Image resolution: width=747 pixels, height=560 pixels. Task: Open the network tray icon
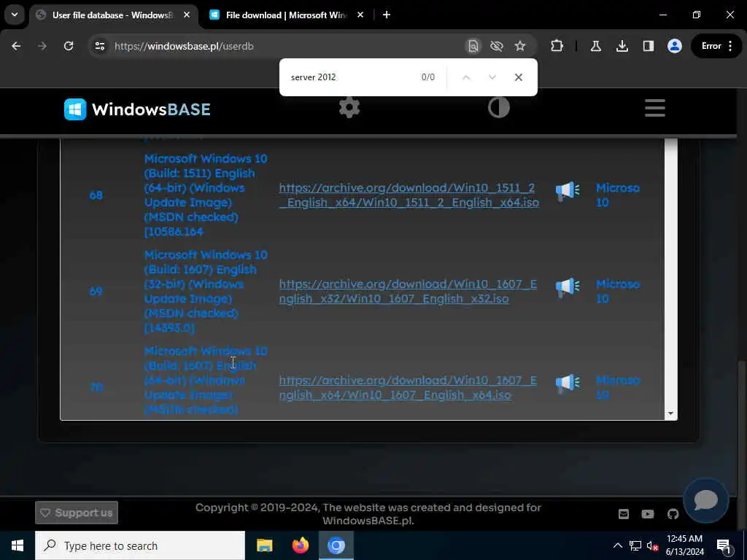point(635,545)
